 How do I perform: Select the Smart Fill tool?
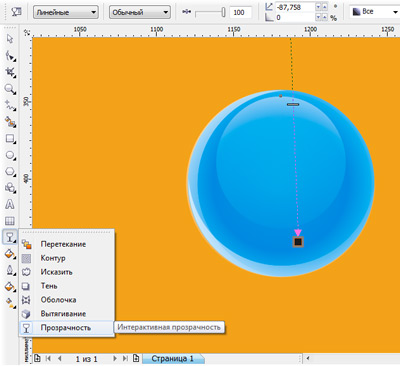pos(10,122)
